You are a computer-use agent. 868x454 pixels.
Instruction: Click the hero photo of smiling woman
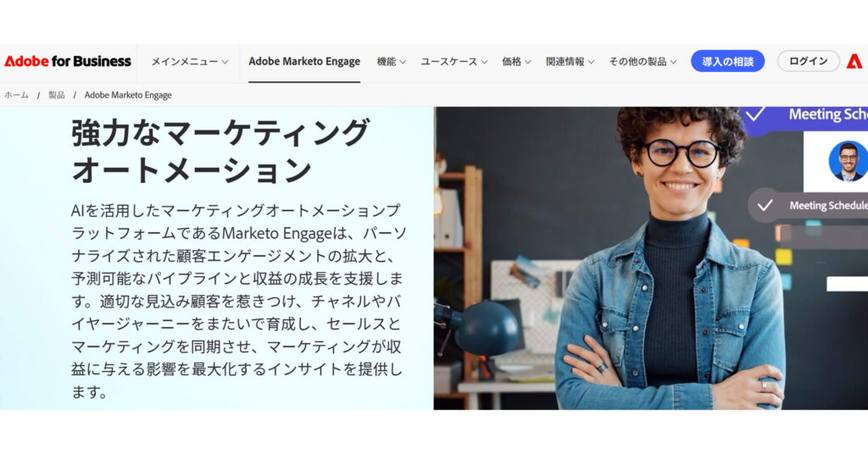pyautogui.click(x=650, y=258)
